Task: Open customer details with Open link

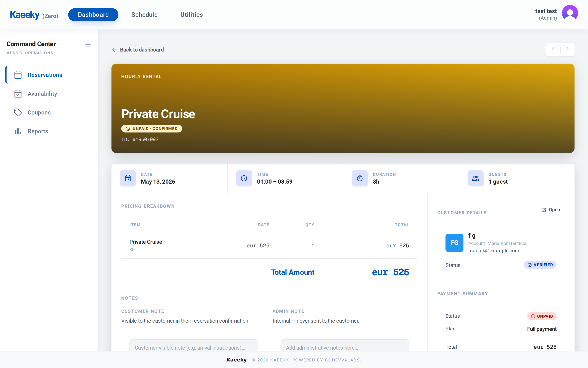Action: [x=551, y=210]
